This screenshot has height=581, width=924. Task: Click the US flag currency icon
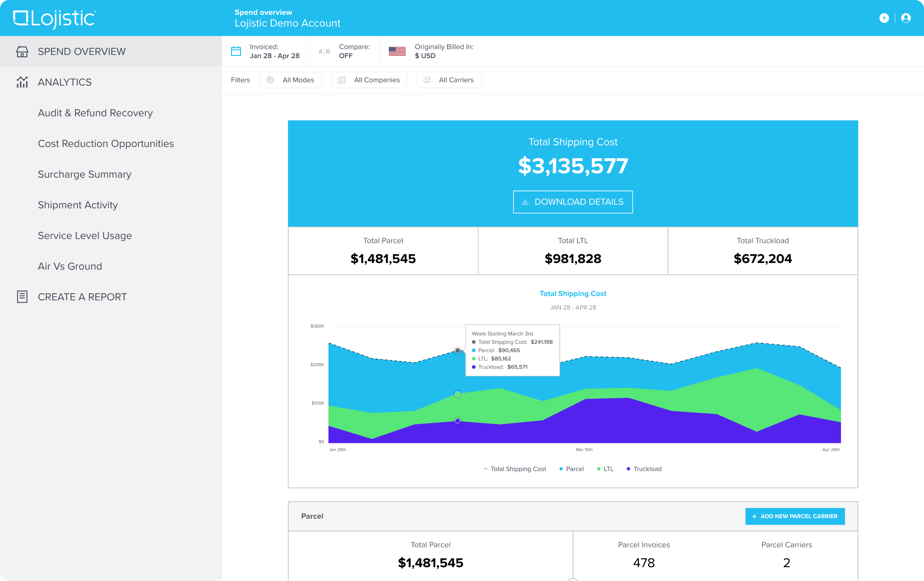397,51
